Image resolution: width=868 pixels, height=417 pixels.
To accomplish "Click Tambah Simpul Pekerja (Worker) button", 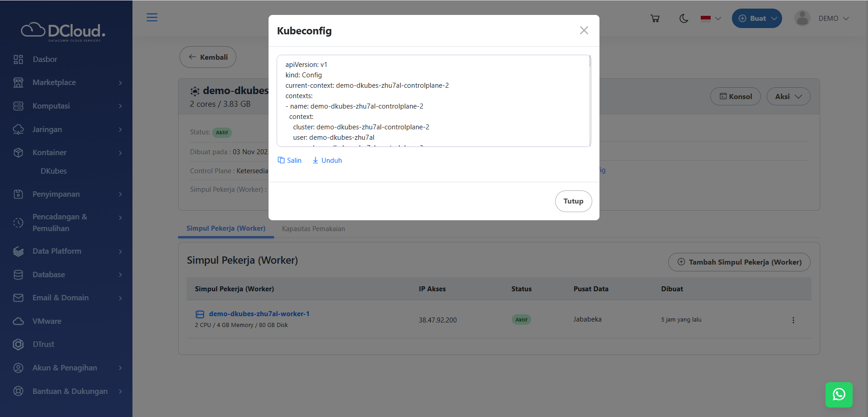I will (x=739, y=262).
